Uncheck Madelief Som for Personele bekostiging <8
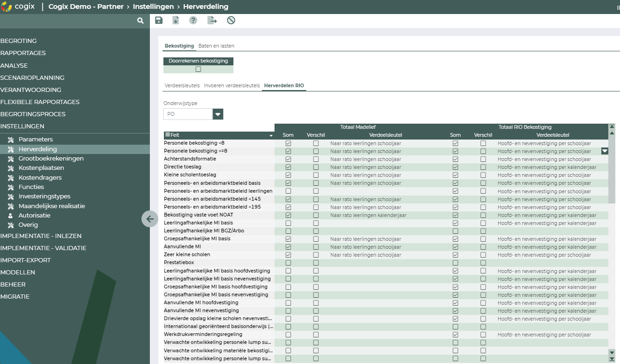The image size is (620, 364). click(x=288, y=143)
